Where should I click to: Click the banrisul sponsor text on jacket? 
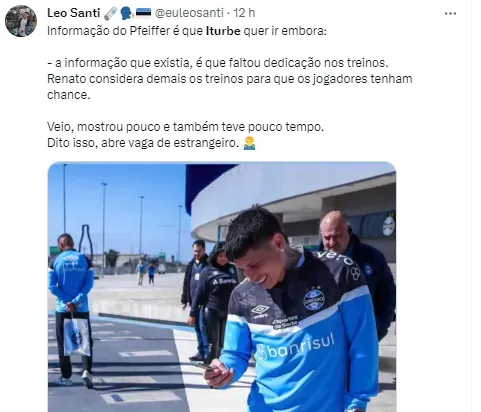pos(297,346)
